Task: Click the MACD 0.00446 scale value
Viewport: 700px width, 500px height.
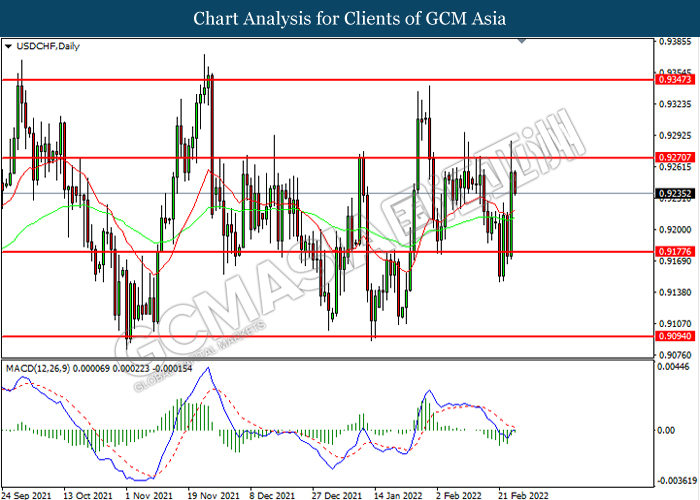Action: (675, 367)
